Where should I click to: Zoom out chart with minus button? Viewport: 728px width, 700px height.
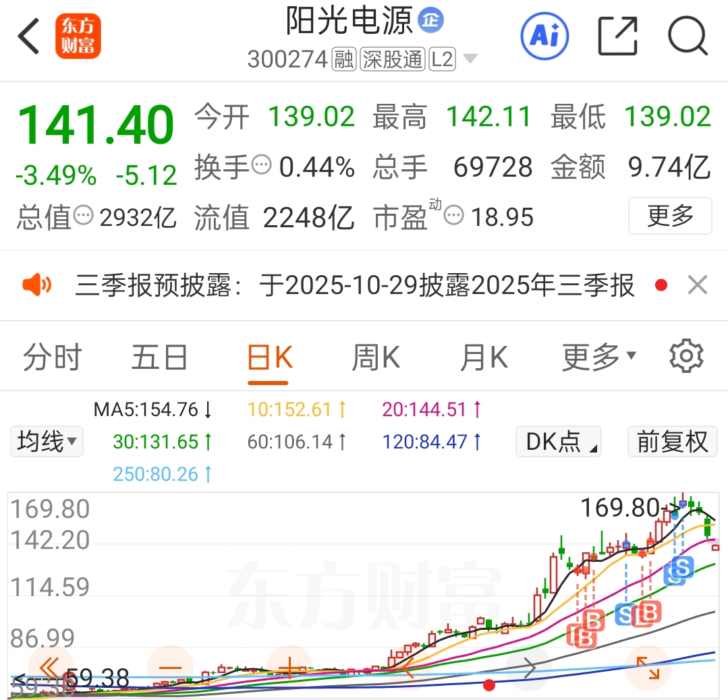pyautogui.click(x=170, y=668)
